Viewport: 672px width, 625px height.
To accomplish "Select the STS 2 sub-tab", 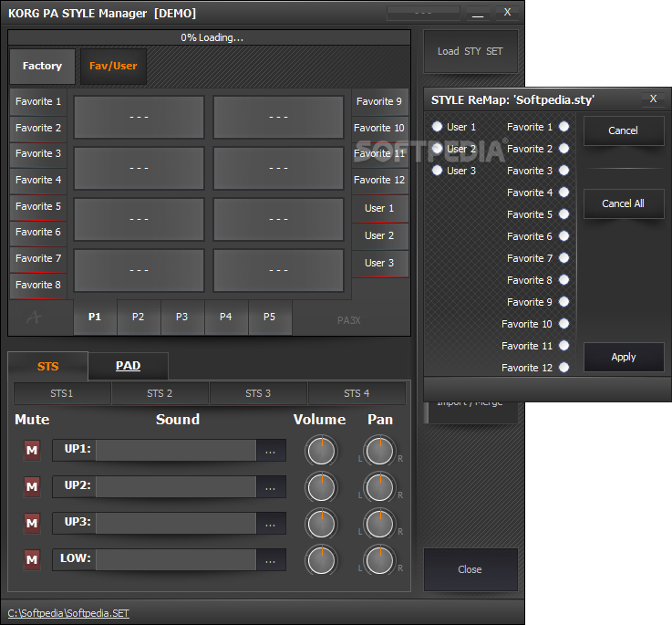I will [x=160, y=393].
